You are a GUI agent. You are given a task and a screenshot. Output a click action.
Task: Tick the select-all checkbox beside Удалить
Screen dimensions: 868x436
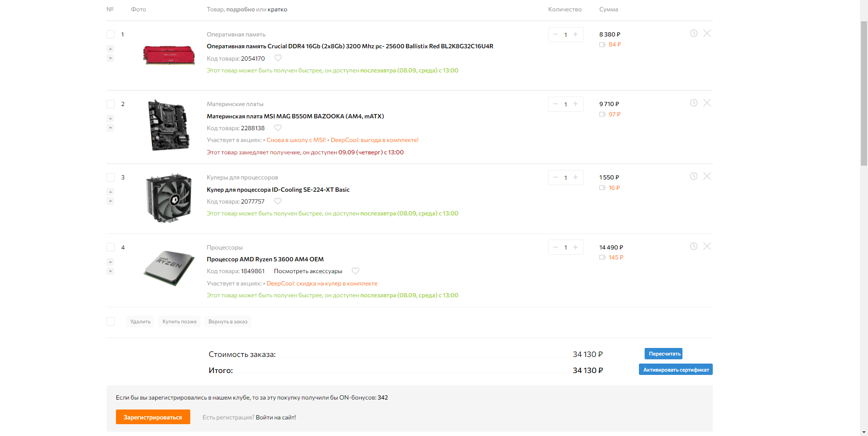click(111, 321)
